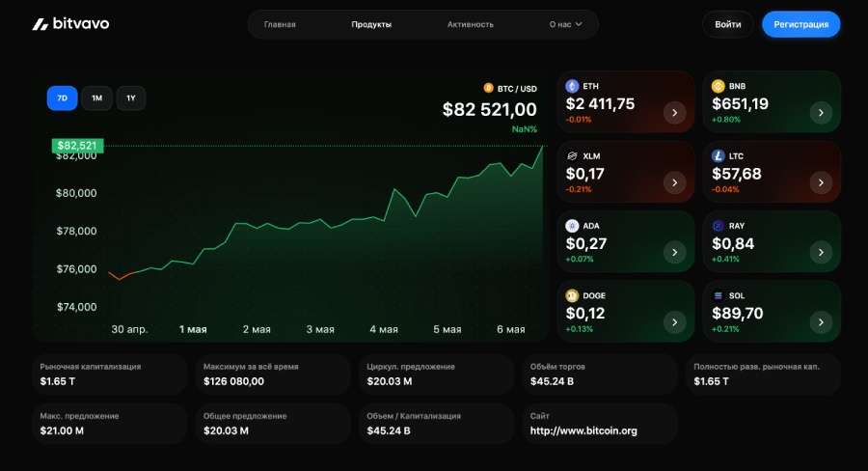Screen dimensions: 868x471
Task: Click the Циркул. предложение stat card
Action: [x=436, y=374]
